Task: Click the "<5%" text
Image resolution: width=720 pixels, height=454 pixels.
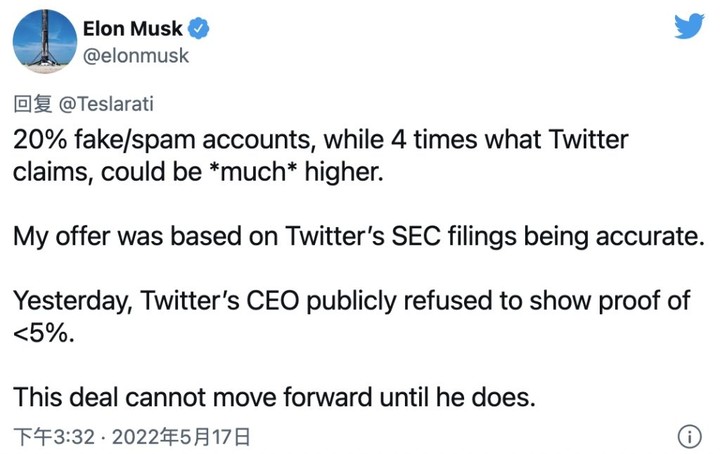Action: [40, 332]
